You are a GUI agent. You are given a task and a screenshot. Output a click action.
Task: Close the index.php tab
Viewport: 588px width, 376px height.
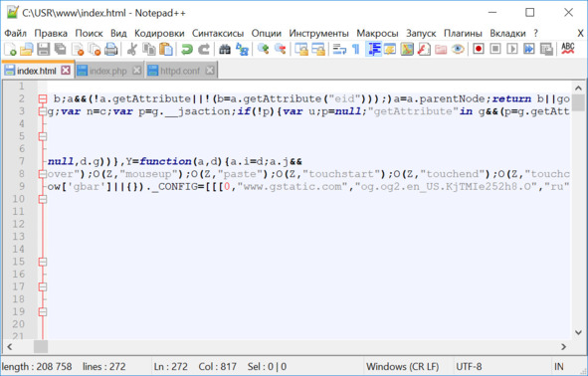[x=137, y=70]
